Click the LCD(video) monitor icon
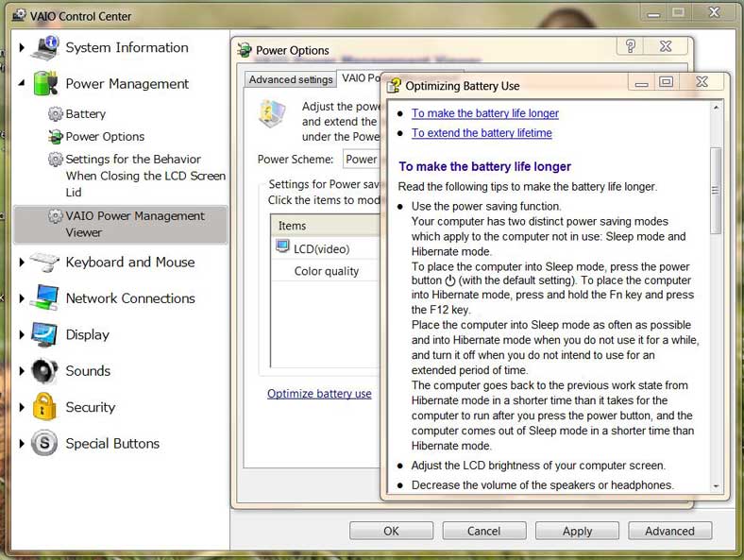 tap(283, 246)
